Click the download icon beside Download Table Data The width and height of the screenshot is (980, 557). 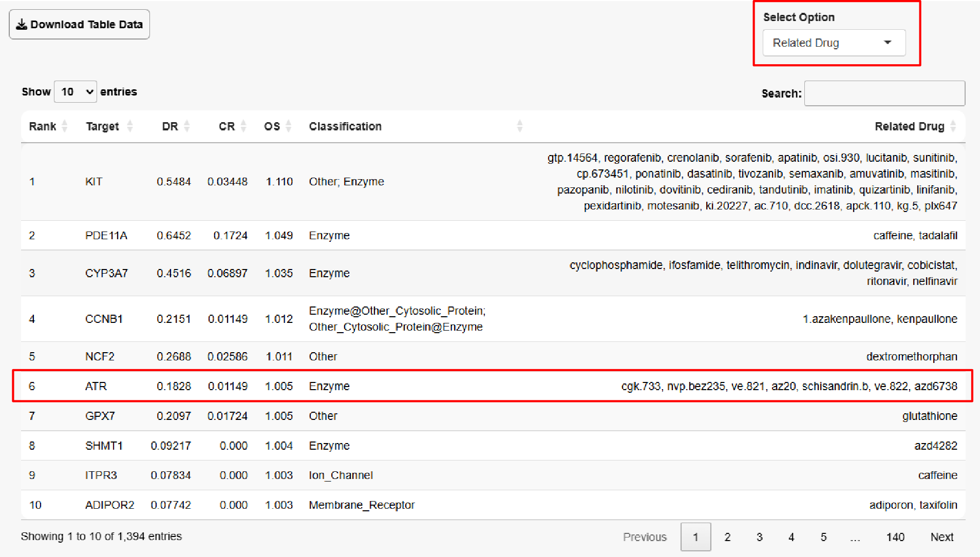(21, 25)
